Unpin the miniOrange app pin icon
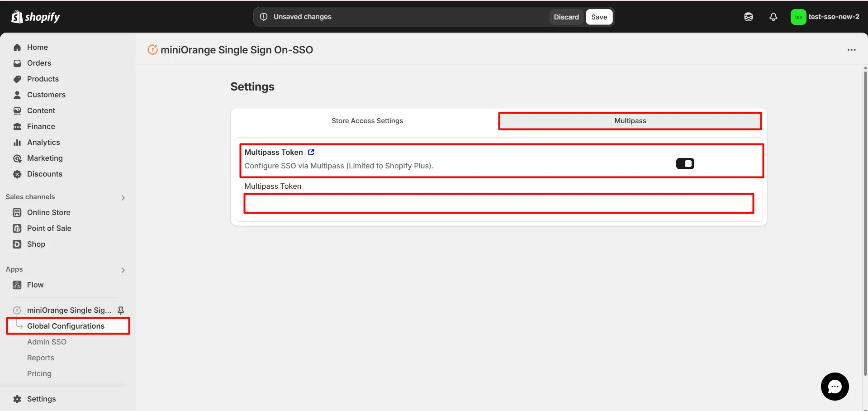The height and width of the screenshot is (411, 868). click(x=121, y=310)
